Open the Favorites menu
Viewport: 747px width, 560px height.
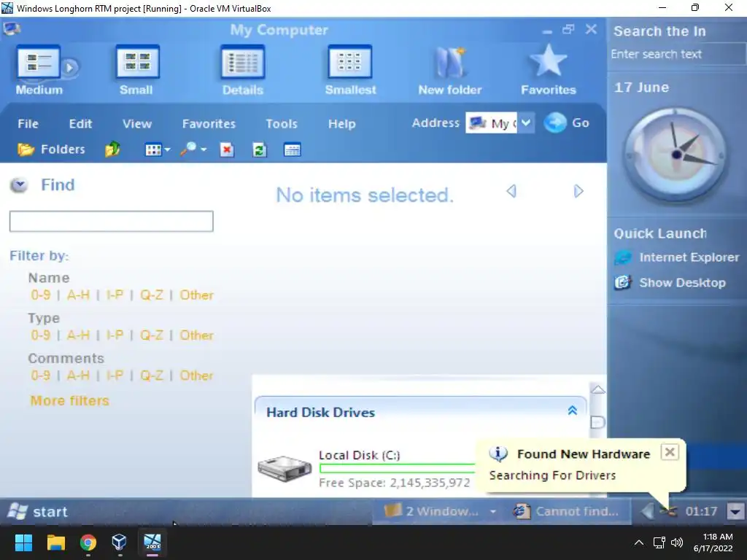pos(209,124)
